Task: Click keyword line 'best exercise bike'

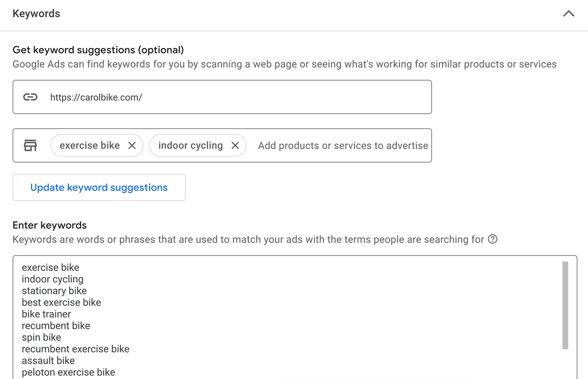Action: [x=61, y=303]
